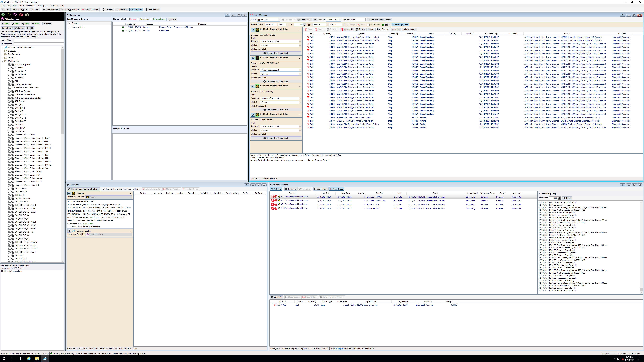
Task: Create a new C# coded strategy
Action: [15, 24]
